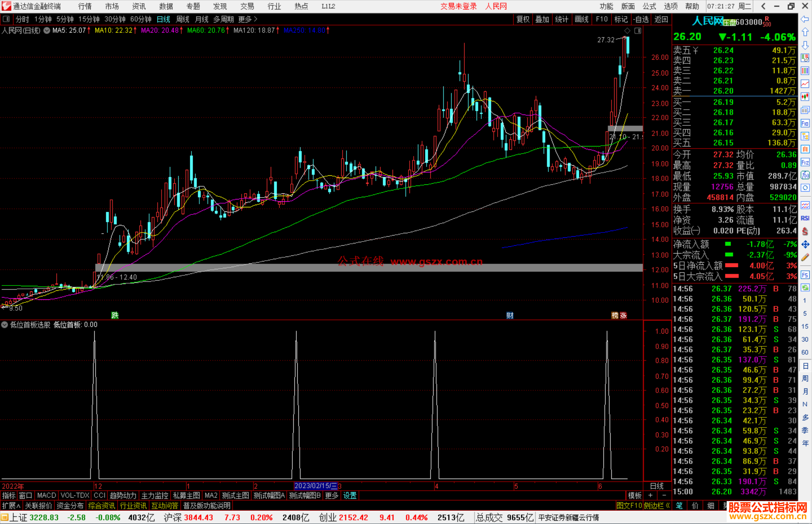Click the pencil drawing tool icon
Screen dimensions: 812x524
(x=805, y=258)
